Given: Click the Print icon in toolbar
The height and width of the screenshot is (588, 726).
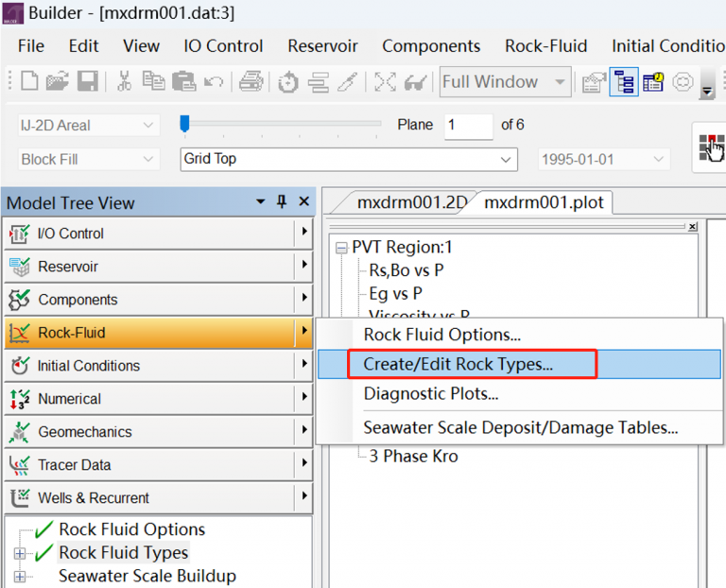Looking at the screenshot, I should click(251, 82).
